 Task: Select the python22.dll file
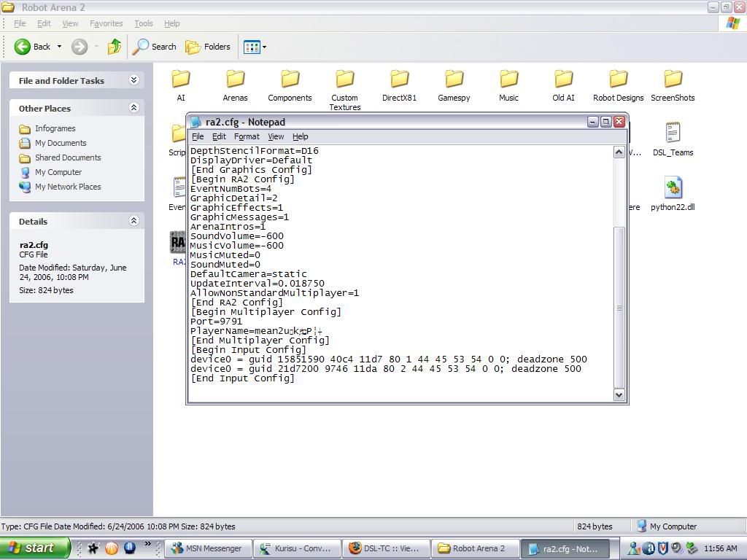673,194
